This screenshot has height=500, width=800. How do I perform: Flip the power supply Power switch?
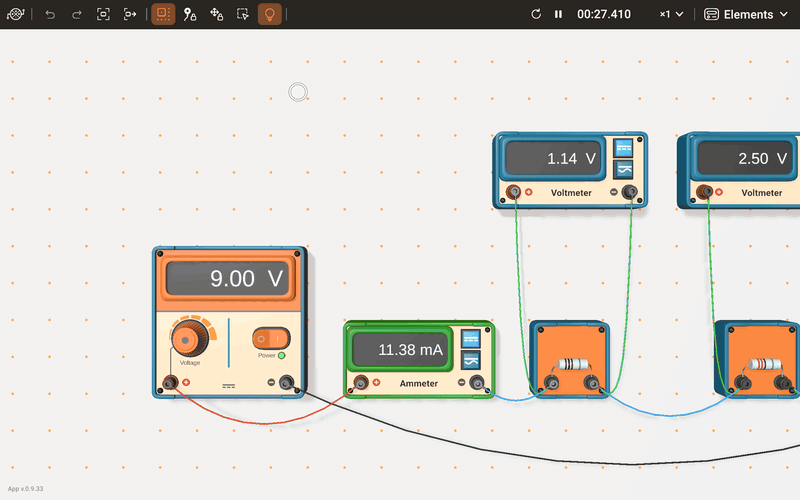tap(271, 338)
